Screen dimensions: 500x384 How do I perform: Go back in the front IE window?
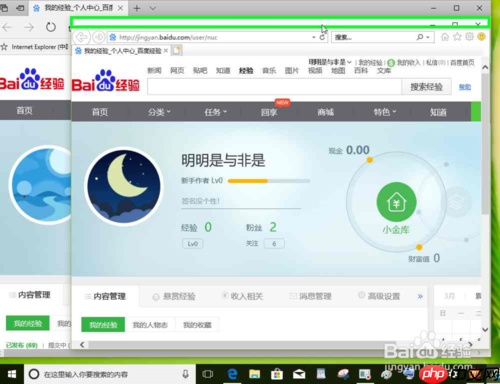[x=82, y=37]
